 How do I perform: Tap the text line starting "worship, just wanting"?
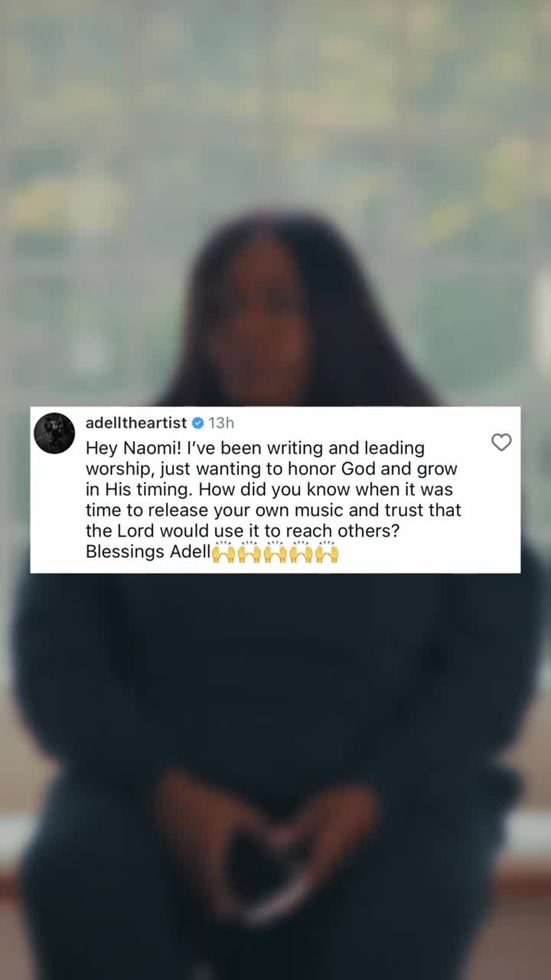coord(272,469)
